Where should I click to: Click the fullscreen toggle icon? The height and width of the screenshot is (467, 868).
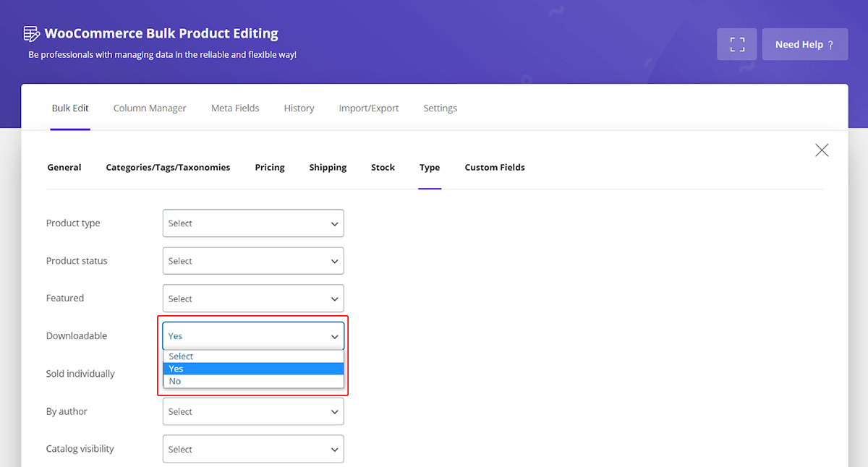click(x=737, y=44)
